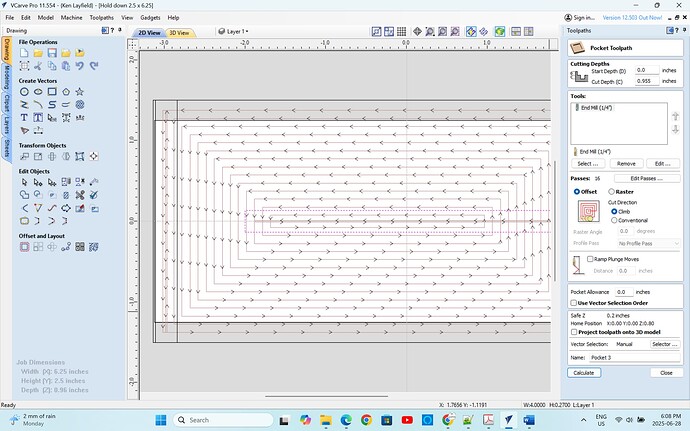Click the Offset Vectors icon
690x431 pixels.
24,247
